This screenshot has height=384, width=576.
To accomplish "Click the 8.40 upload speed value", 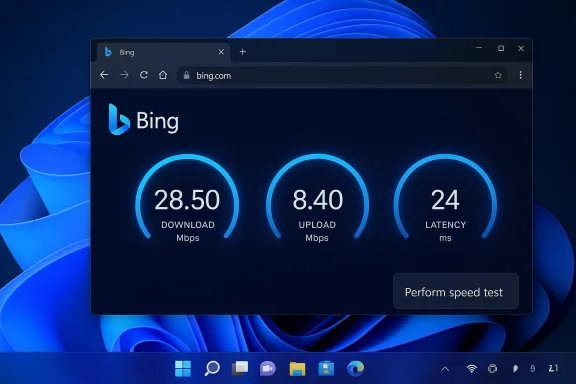I will click(317, 200).
